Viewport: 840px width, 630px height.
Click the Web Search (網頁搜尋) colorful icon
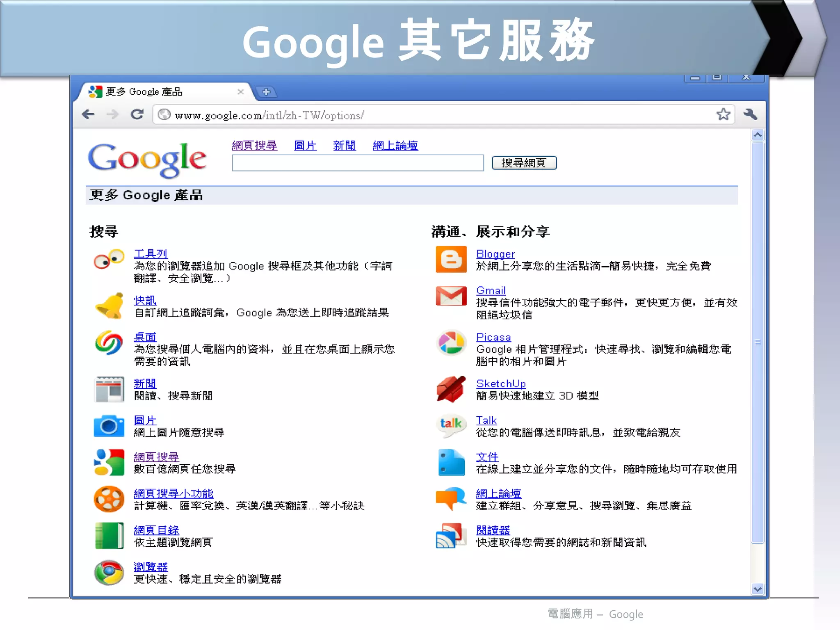pyautogui.click(x=109, y=462)
